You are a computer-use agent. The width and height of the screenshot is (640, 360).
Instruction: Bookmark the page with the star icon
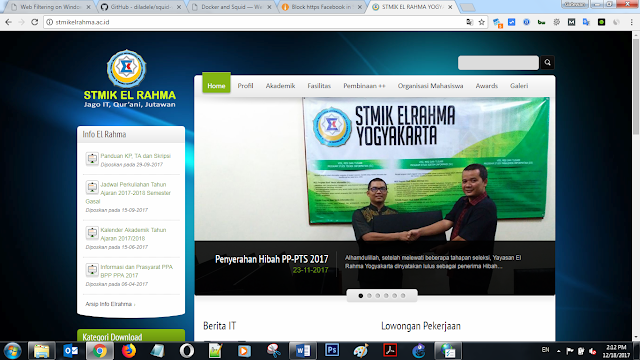(x=482, y=22)
